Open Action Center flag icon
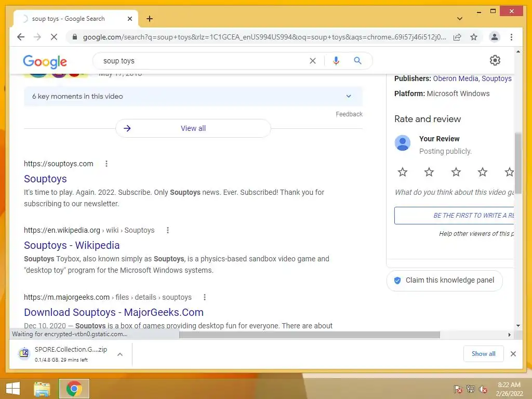 click(x=458, y=389)
